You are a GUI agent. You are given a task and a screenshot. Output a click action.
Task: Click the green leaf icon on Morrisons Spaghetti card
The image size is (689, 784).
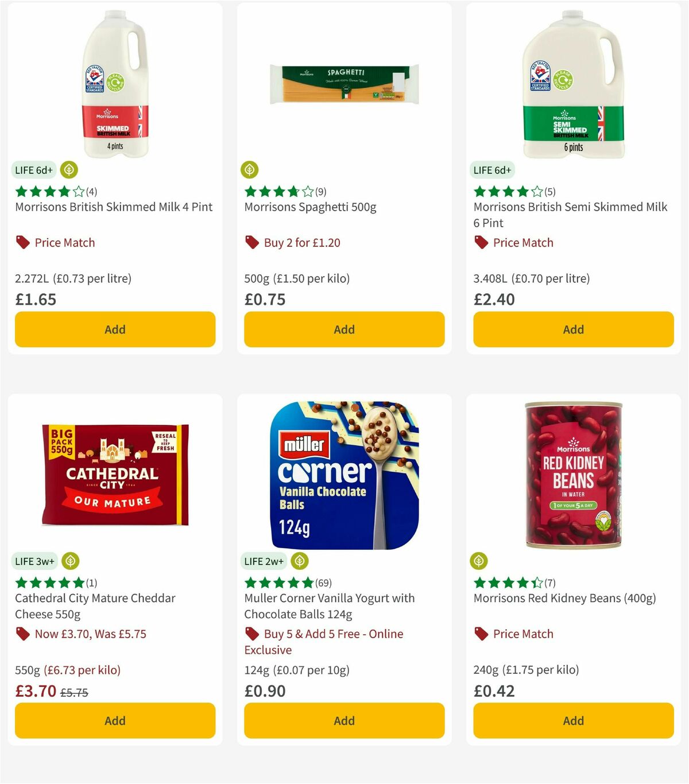click(250, 170)
